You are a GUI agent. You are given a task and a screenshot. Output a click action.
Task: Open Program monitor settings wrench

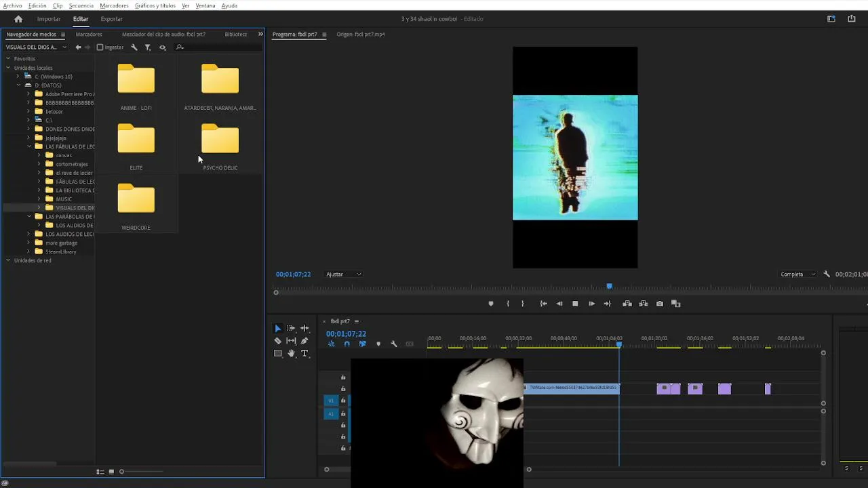(x=827, y=274)
